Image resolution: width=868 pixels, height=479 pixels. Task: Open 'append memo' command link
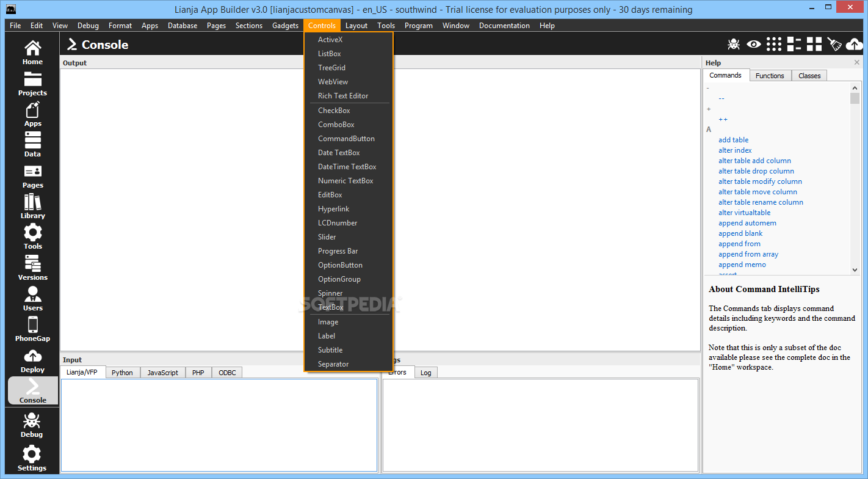[x=742, y=265]
